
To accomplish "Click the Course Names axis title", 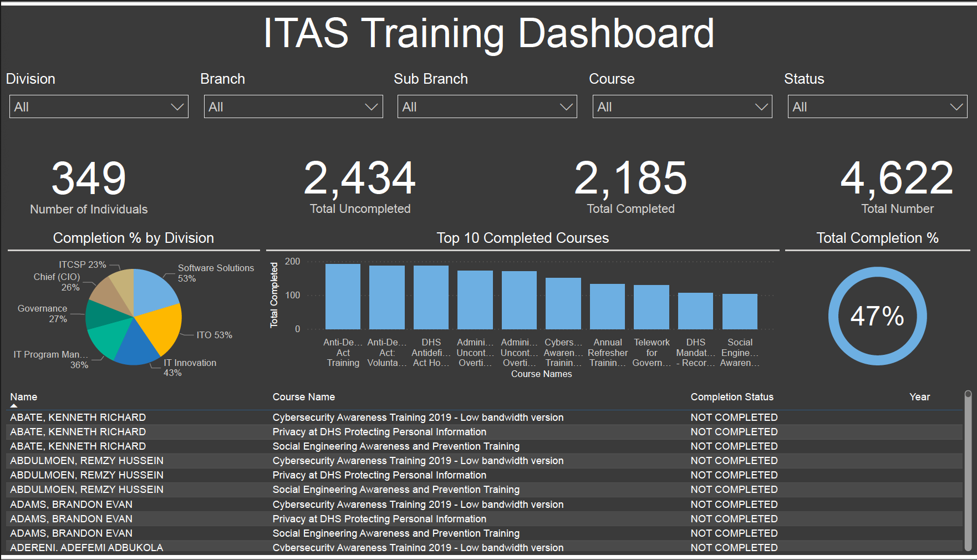I will (x=541, y=374).
